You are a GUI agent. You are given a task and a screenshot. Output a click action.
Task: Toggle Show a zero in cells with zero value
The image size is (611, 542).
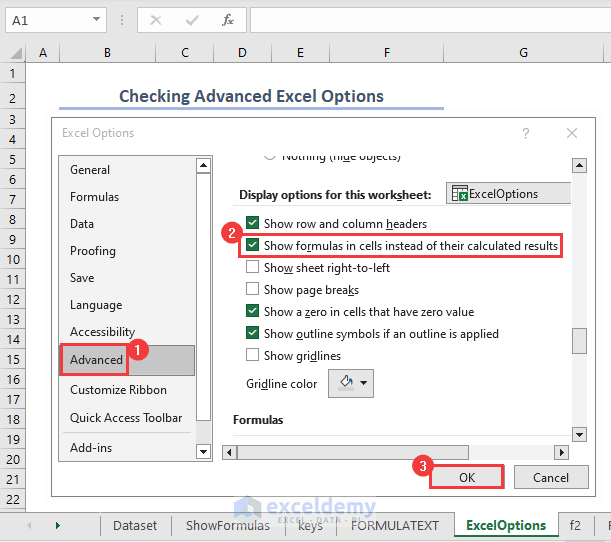coord(253,311)
